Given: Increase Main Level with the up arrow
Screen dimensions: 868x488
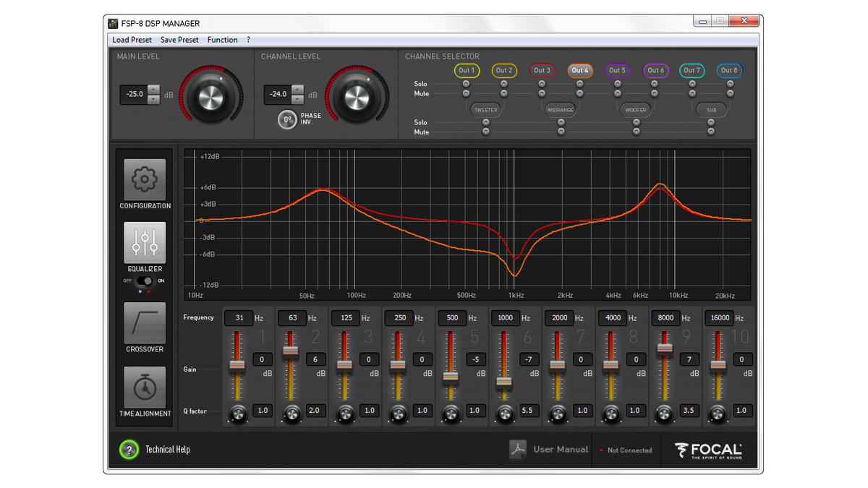Looking at the screenshot, I should (x=153, y=90).
